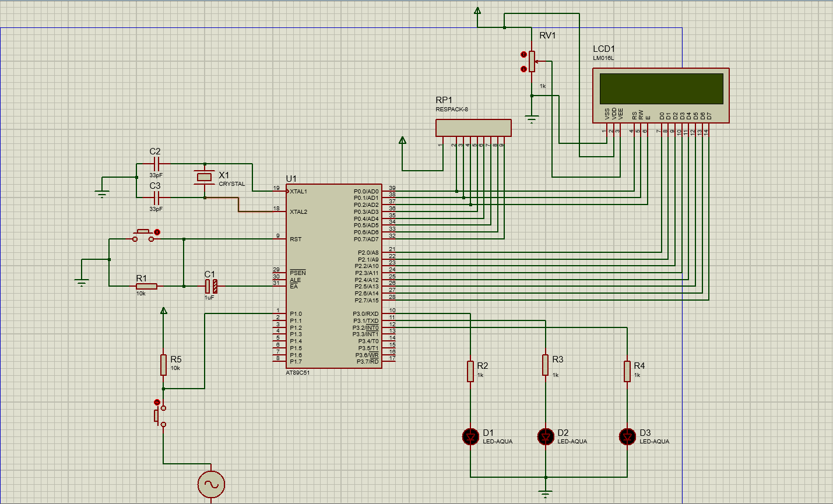Select the X1 crystal symbol
The image size is (833, 504).
point(204,177)
